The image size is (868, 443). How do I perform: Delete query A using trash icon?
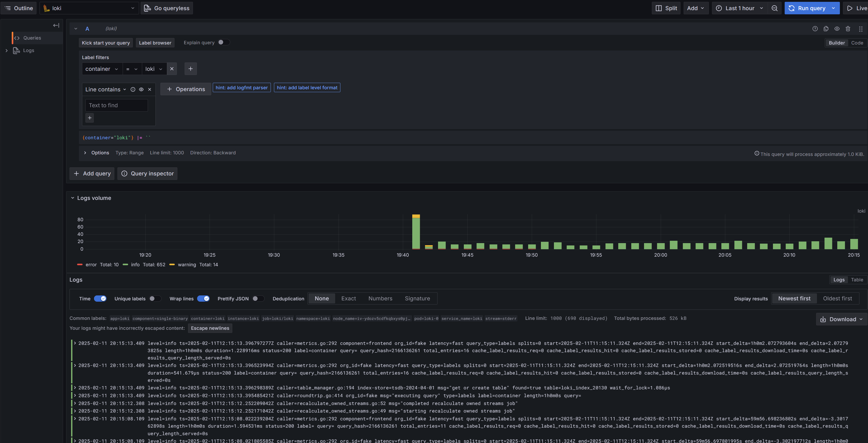click(x=848, y=29)
